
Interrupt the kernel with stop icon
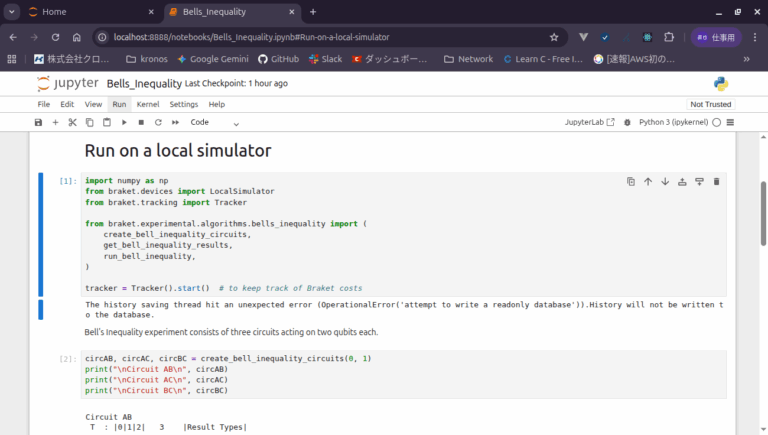coord(141,122)
